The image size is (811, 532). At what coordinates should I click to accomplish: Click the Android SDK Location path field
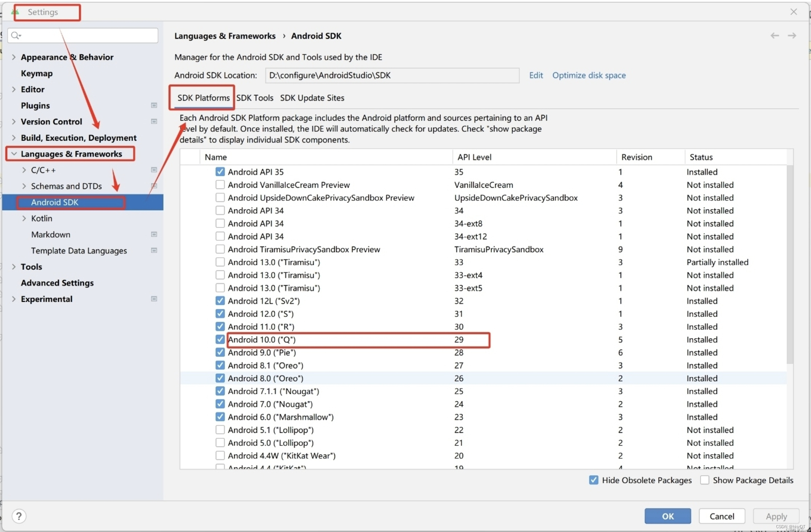[x=392, y=75]
